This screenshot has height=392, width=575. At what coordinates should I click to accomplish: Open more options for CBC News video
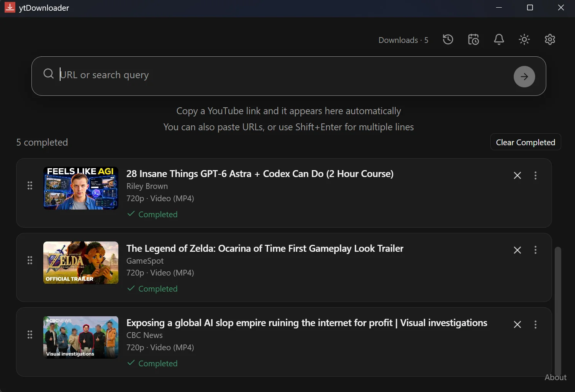536,325
